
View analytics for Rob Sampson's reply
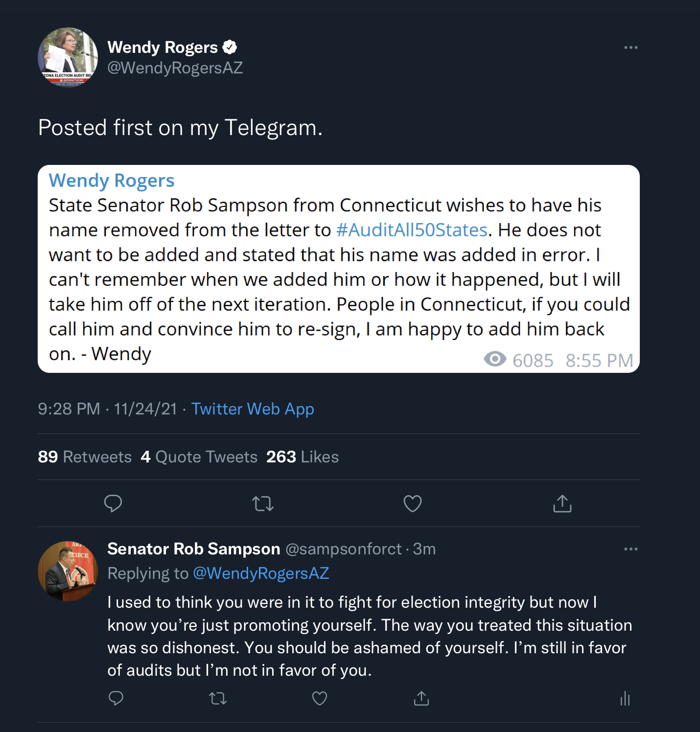(x=625, y=698)
